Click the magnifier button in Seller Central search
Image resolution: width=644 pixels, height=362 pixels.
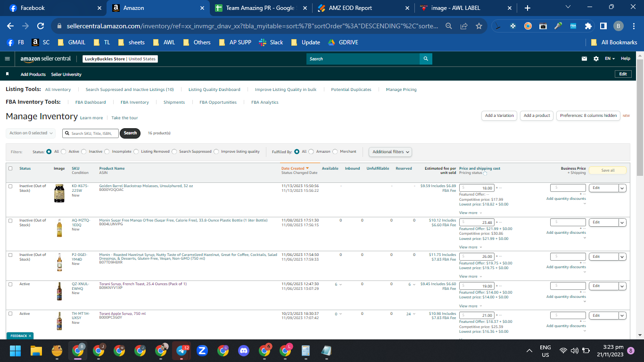click(426, 59)
